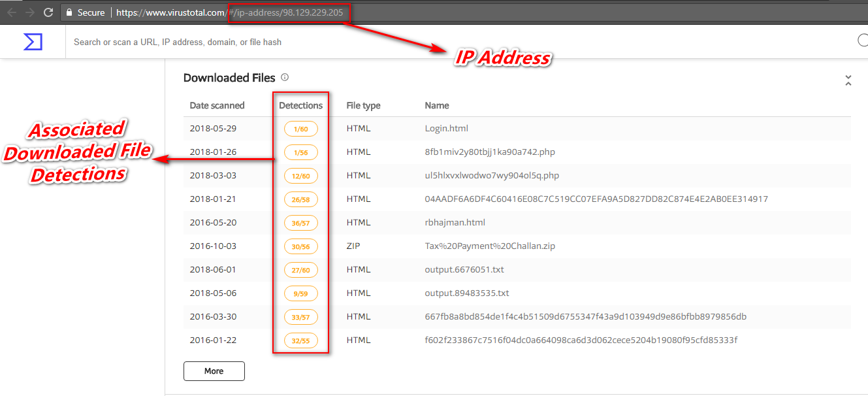The image size is (868, 396).
Task: Click the 12/60 detection badge
Action: click(300, 176)
